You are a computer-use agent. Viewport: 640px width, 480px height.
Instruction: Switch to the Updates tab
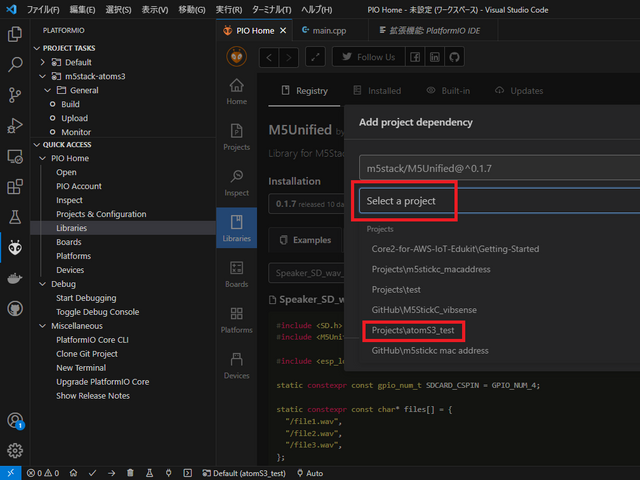pos(519,91)
